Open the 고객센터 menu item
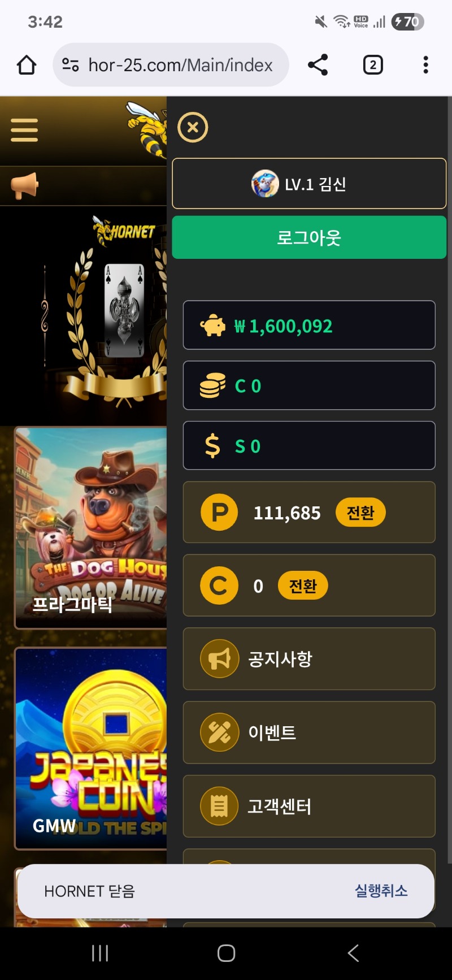Image resolution: width=452 pixels, height=980 pixels. coord(309,806)
